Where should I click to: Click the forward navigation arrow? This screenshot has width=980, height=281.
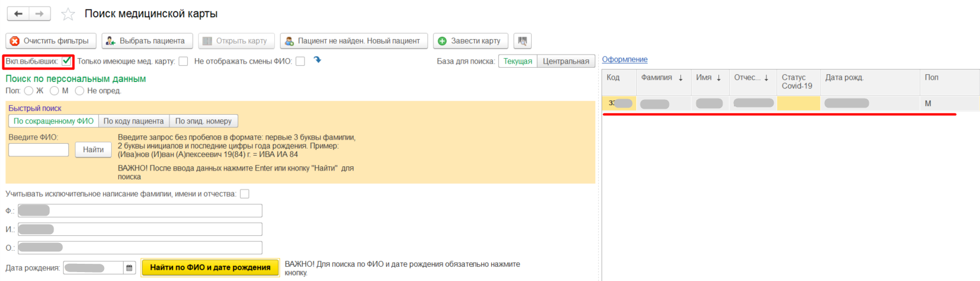click(x=39, y=14)
